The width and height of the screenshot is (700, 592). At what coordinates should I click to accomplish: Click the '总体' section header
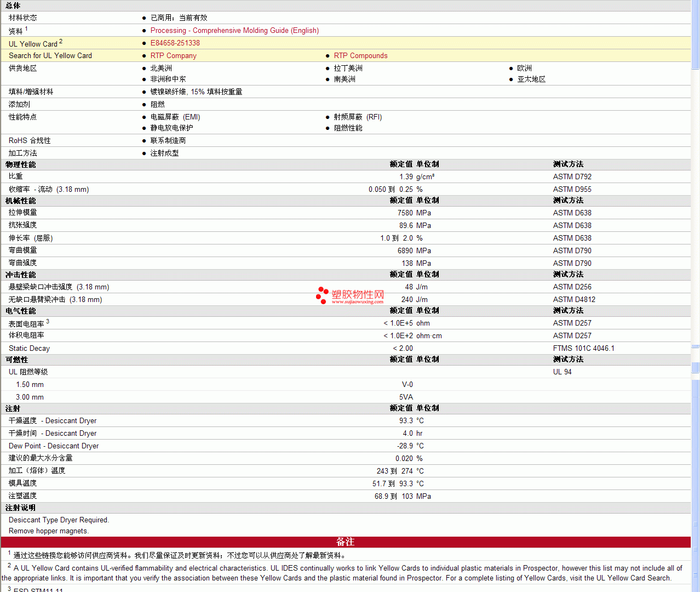[13, 5]
